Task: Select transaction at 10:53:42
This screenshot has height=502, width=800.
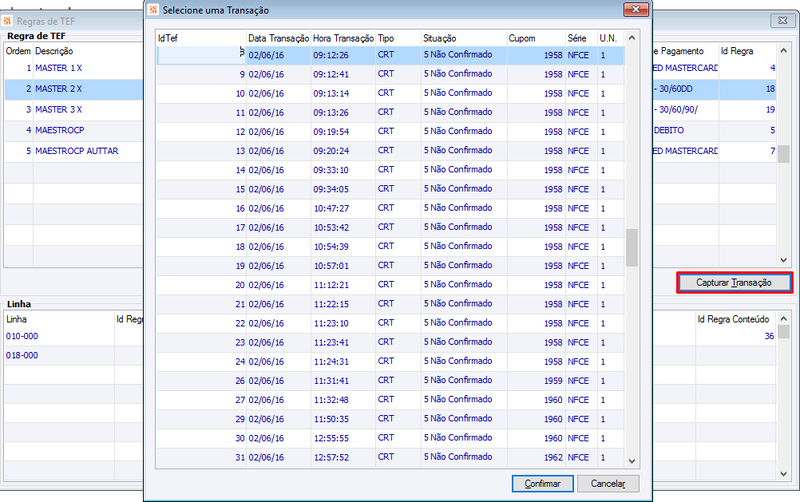Action: point(390,228)
